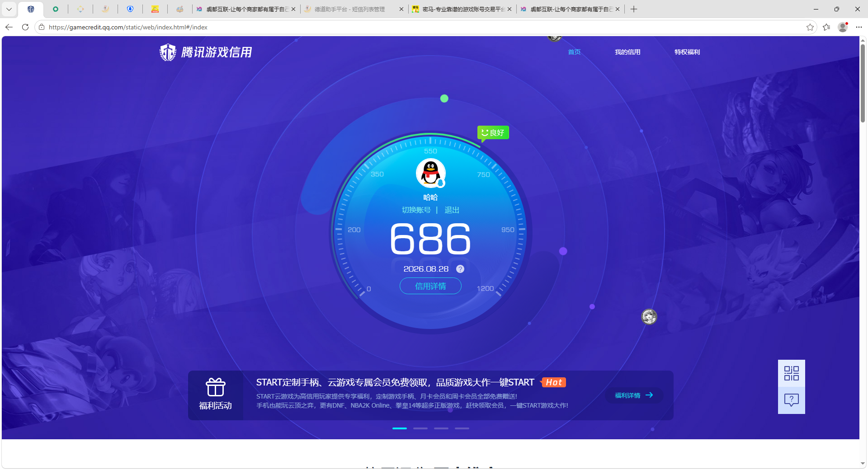Open the 我的信用 navigation item
The image size is (868, 470).
click(627, 52)
